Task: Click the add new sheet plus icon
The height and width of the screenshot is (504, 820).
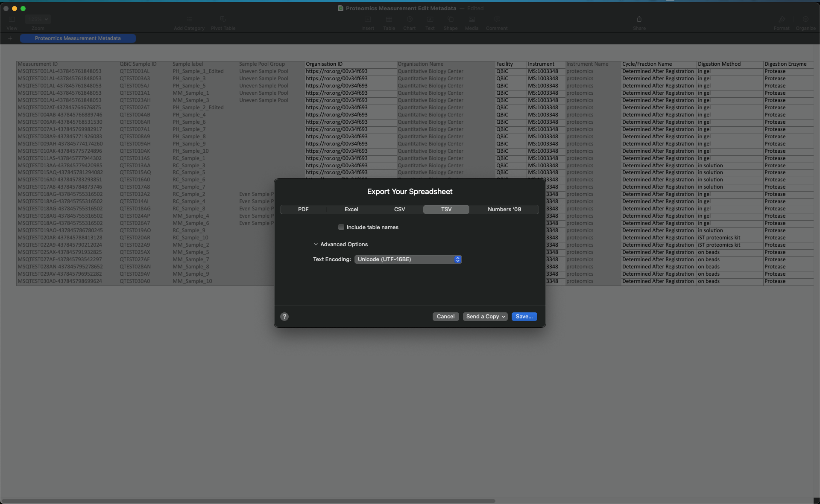Action: 10,38
